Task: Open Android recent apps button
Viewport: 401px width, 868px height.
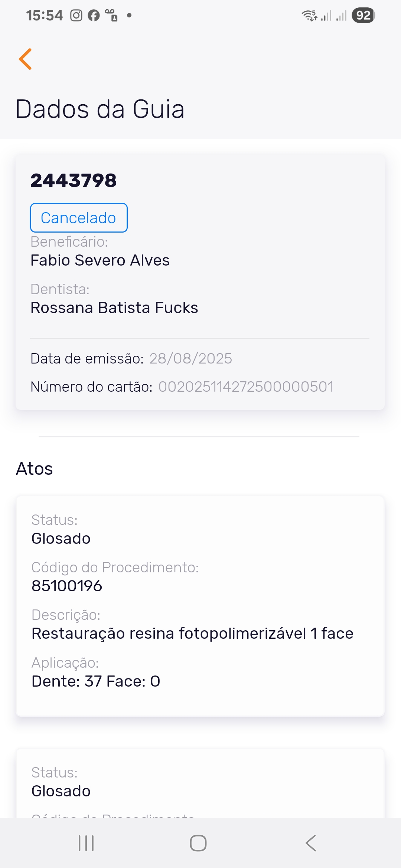Action: click(x=86, y=843)
